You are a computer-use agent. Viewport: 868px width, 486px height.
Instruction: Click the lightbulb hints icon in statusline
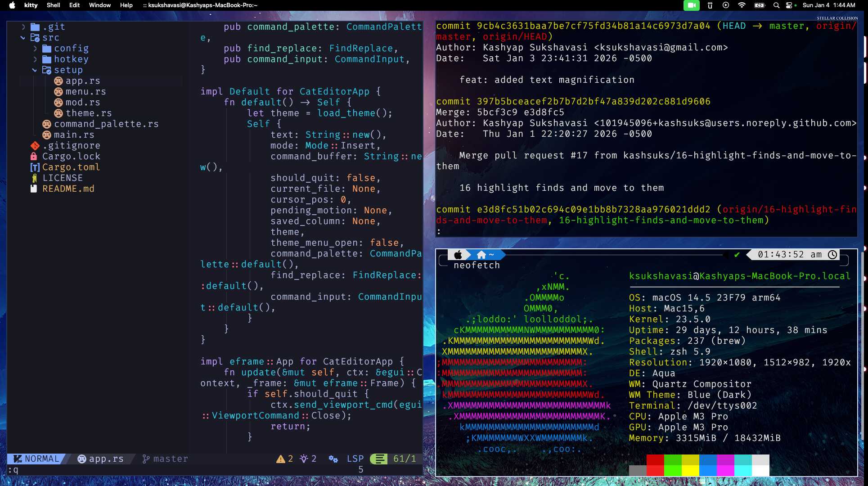click(304, 459)
